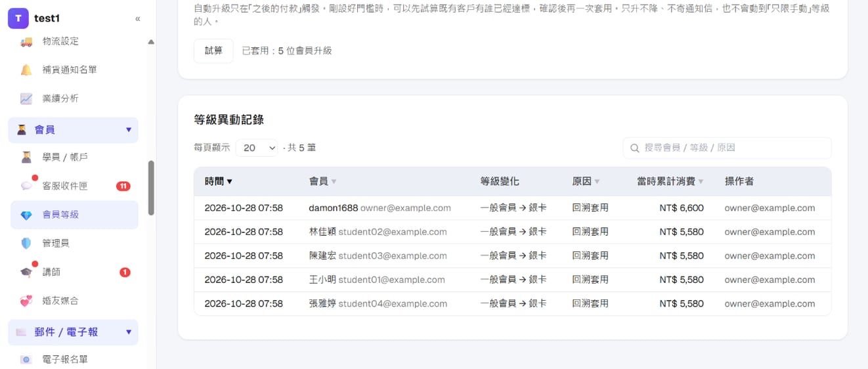Click the mail icon in the 郵件 / 電子報 header
The height and width of the screenshot is (369, 868).
tap(22, 332)
